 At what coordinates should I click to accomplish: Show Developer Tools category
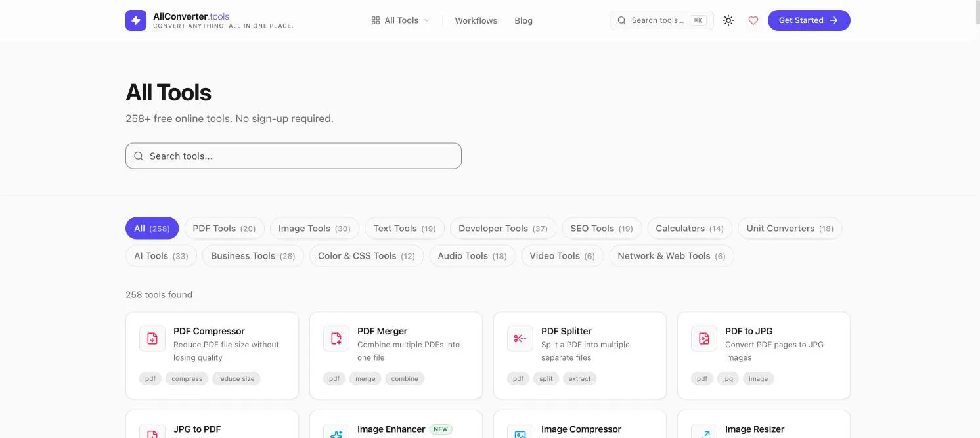503,229
